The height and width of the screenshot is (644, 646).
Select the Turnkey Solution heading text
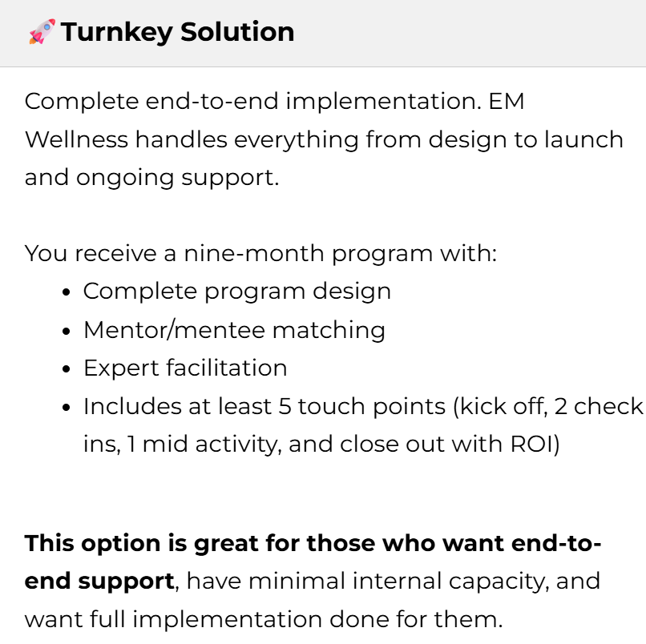pyautogui.click(x=178, y=32)
